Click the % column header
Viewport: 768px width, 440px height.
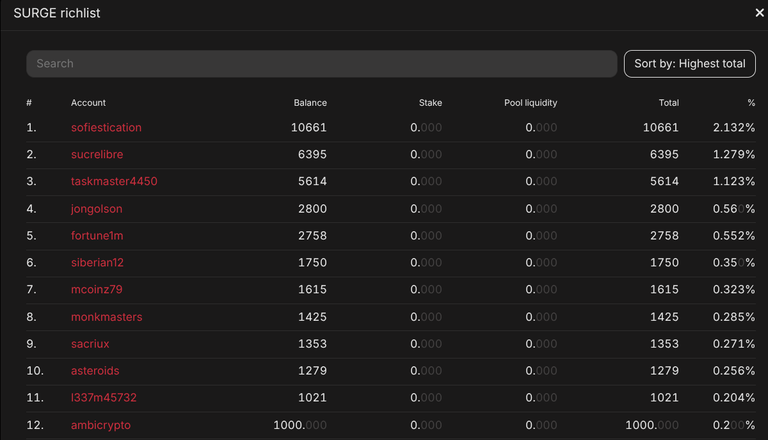click(751, 103)
